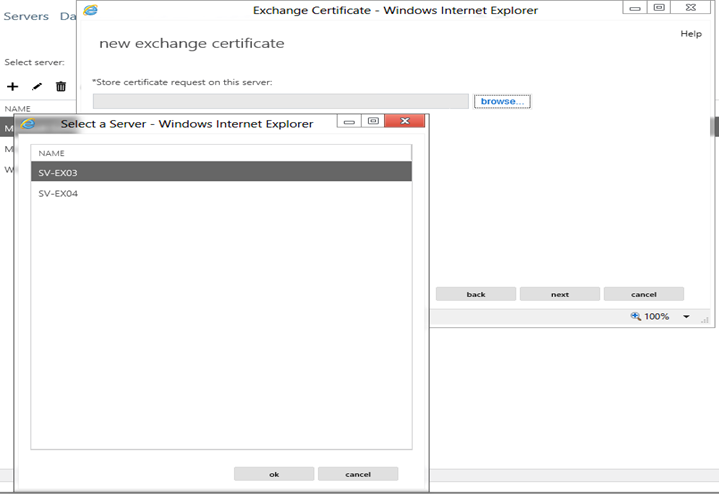Click the store certificate request server field
Image resolution: width=719 pixels, height=494 pixels.
[281, 101]
